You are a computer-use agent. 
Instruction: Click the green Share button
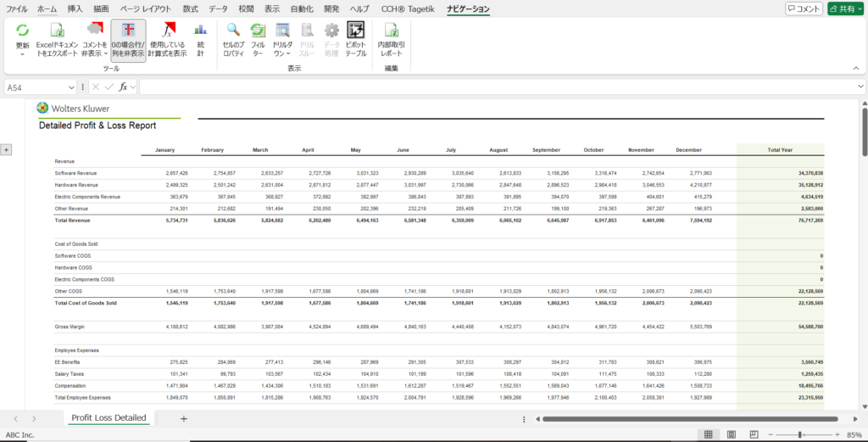(845, 8)
